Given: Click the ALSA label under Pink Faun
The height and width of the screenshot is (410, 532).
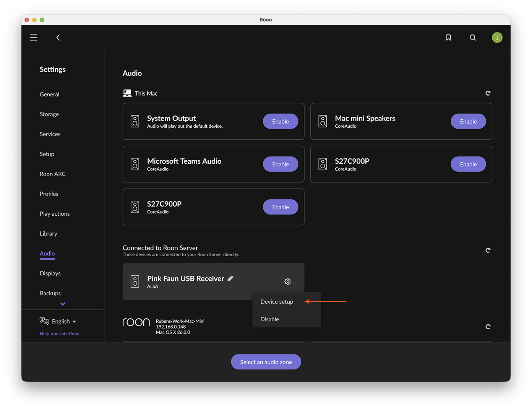Looking at the screenshot, I should tap(152, 286).
